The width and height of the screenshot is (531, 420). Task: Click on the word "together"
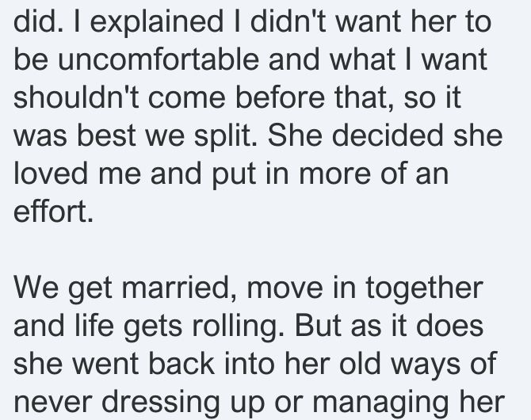point(424,288)
